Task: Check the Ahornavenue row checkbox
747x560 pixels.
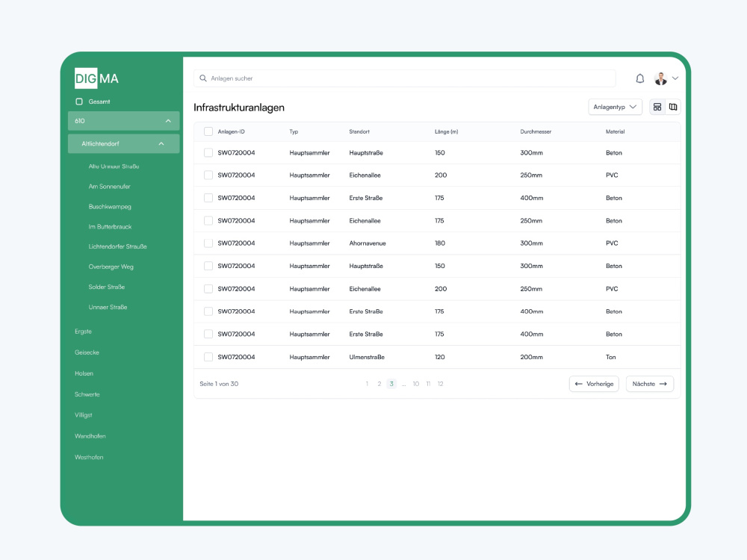Action: coord(208,243)
